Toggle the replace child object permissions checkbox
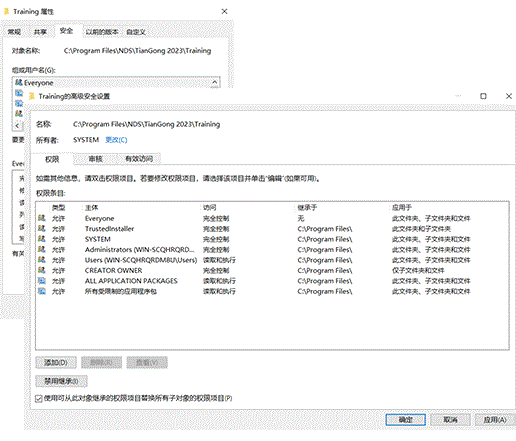516x441 pixels. pos(39,399)
